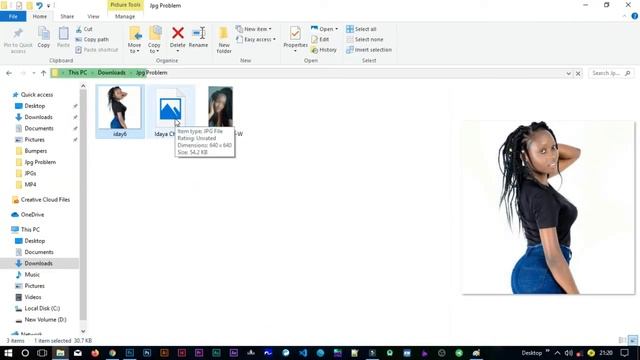The width and height of the screenshot is (640, 360).
Task: Click Invert selection
Action: point(369,50)
